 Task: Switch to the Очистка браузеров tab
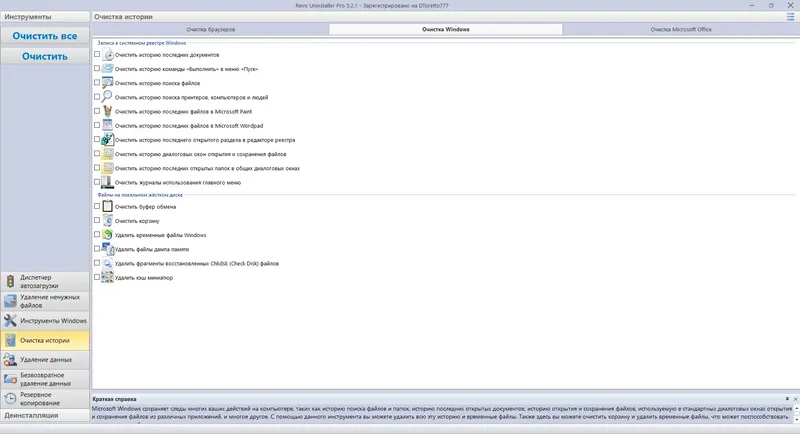[x=210, y=30]
